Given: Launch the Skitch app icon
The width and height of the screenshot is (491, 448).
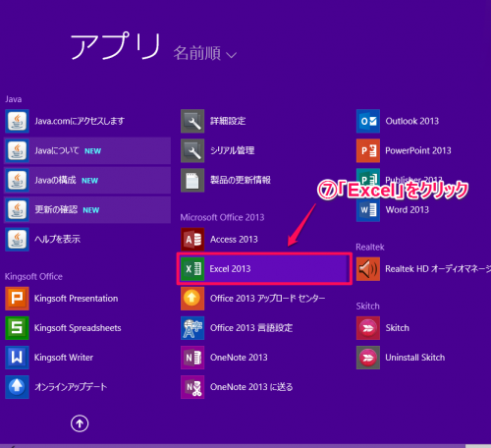Looking at the screenshot, I should [x=368, y=328].
